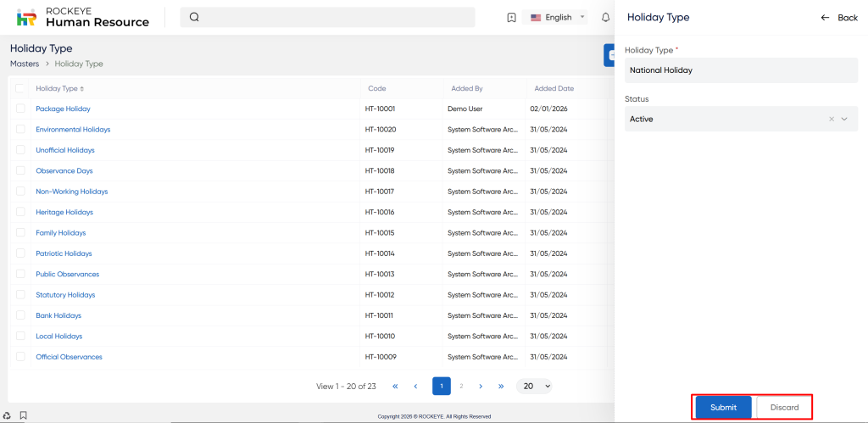Go to the last page of results
Screen dimensions: 868x423
[x=501, y=386]
